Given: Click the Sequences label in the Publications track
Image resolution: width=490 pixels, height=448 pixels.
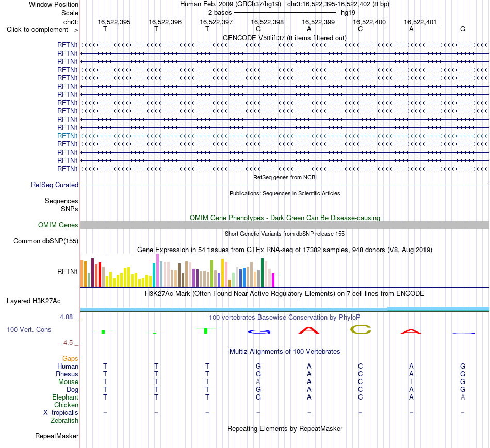Looking at the screenshot, I should click(61, 201).
